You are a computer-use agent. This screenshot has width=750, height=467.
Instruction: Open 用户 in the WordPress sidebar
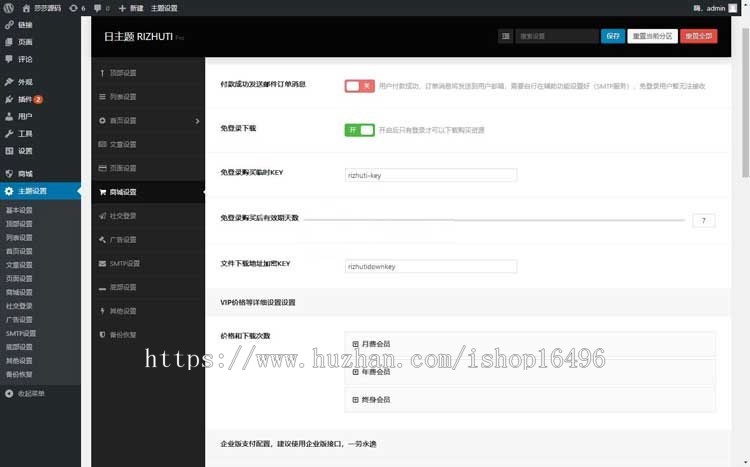pos(40,116)
